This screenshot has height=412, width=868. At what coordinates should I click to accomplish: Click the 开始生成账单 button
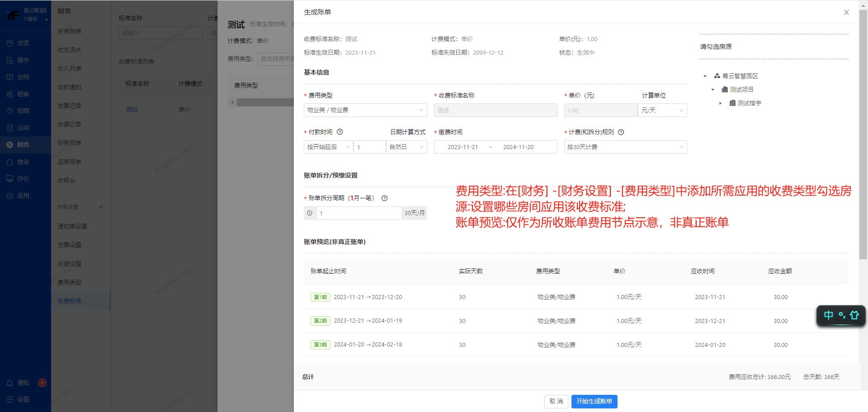coord(594,401)
